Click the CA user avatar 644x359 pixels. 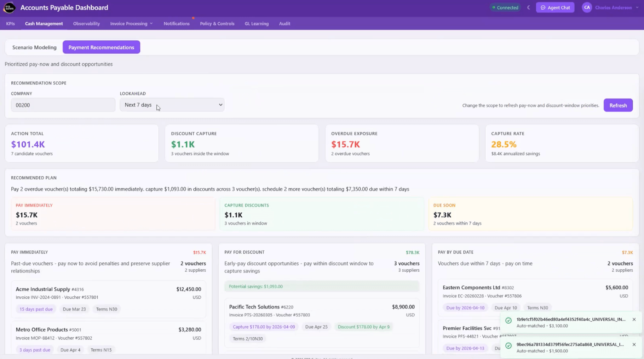click(587, 8)
